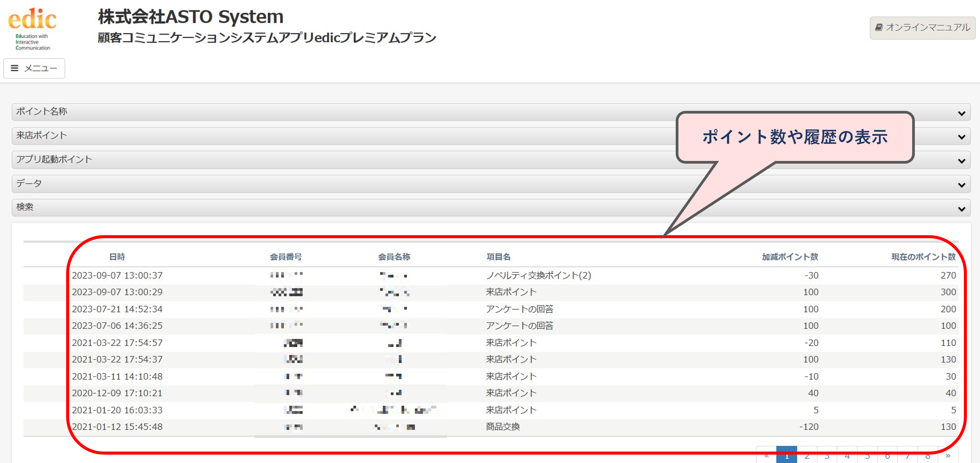Click the 現在のポイント数 column header
Screen dimensions: 980x463
pyautogui.click(x=923, y=257)
